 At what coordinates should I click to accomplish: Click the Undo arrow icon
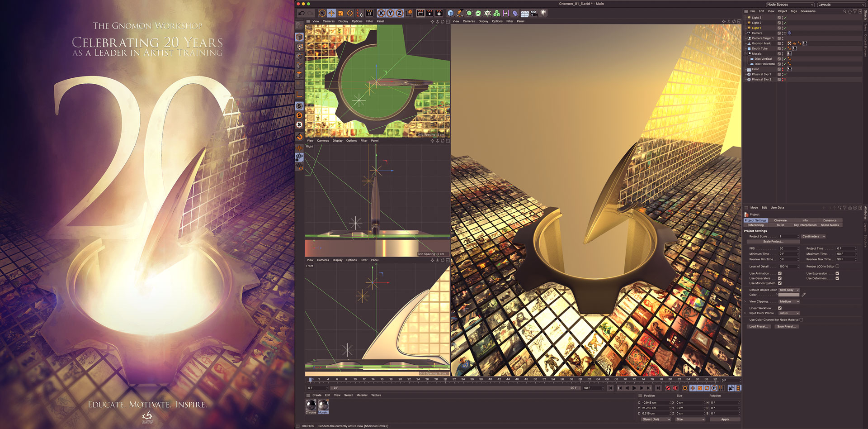(x=302, y=13)
